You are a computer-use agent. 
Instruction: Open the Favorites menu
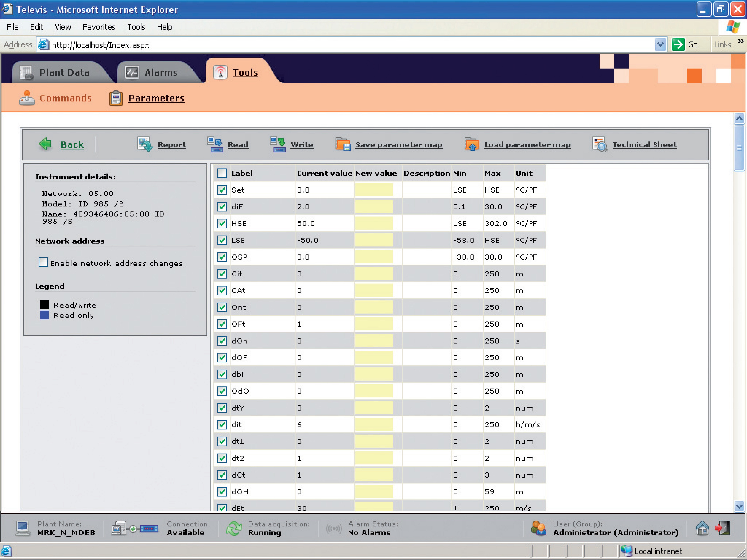tap(99, 27)
